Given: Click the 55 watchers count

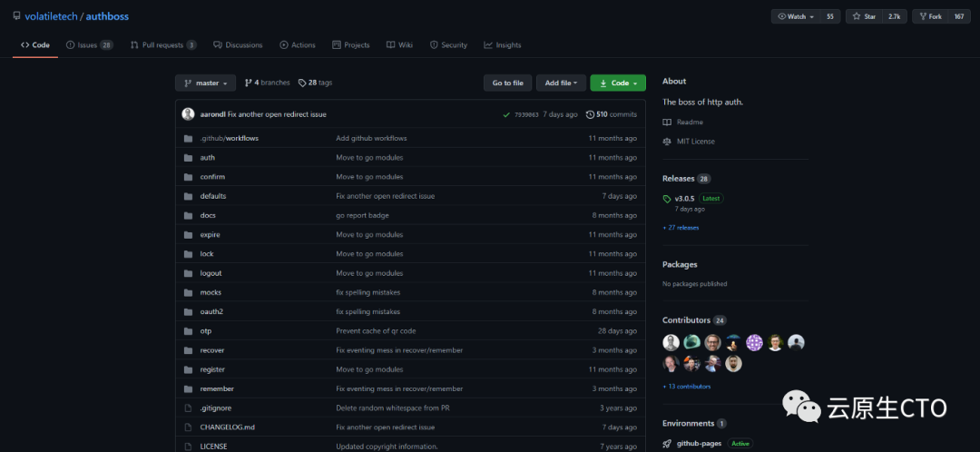Looking at the screenshot, I should (x=830, y=17).
